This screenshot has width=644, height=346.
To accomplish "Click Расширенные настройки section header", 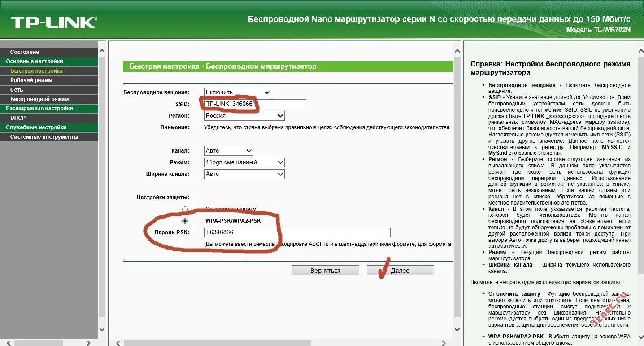I will (x=49, y=109).
